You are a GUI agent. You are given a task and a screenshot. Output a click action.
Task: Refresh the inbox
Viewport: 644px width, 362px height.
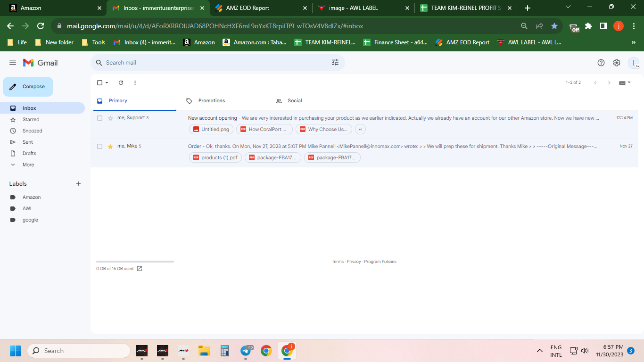point(121,82)
